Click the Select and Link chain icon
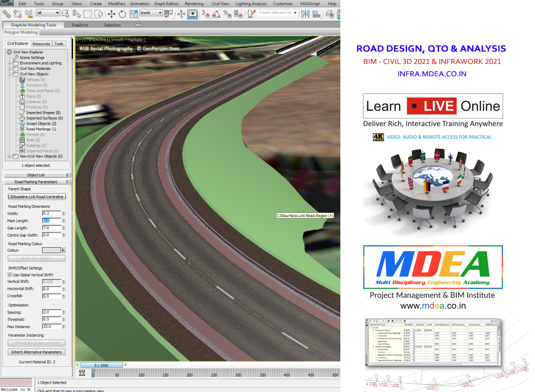535x392 pixels. (x=6, y=14)
